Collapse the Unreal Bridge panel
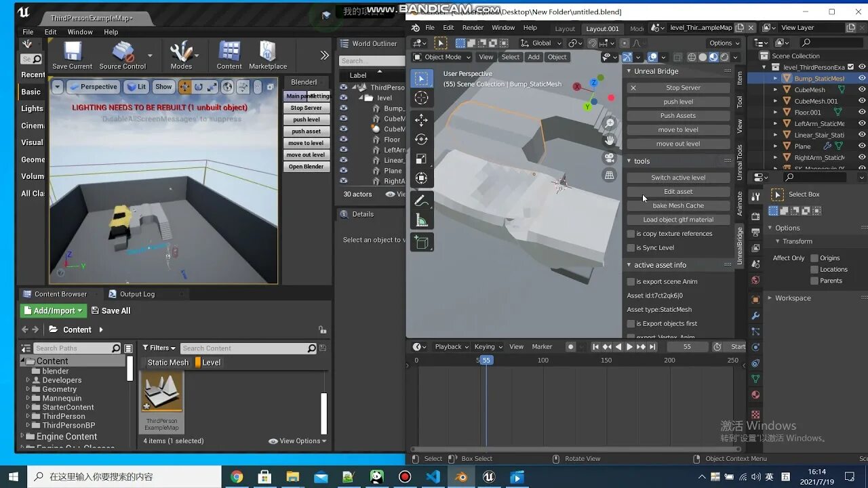The width and height of the screenshot is (868, 488). click(x=629, y=71)
